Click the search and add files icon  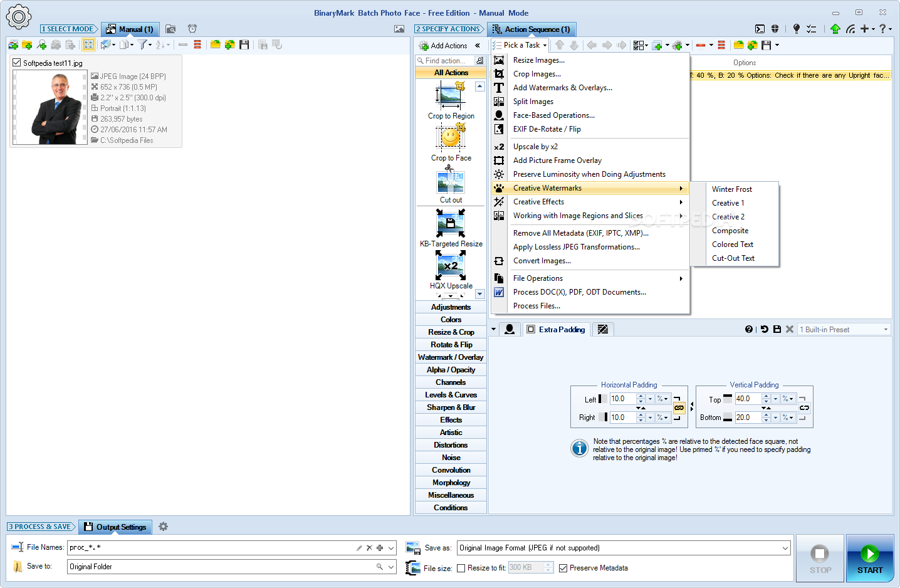(41, 45)
